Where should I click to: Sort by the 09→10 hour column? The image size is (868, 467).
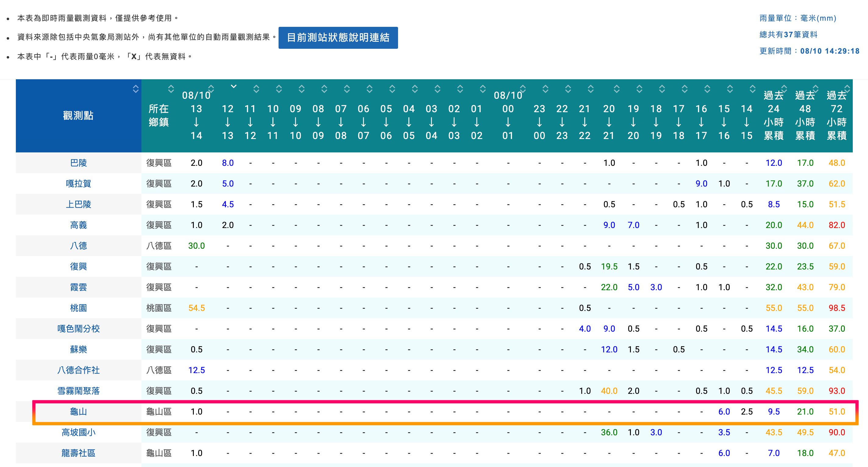(302, 89)
